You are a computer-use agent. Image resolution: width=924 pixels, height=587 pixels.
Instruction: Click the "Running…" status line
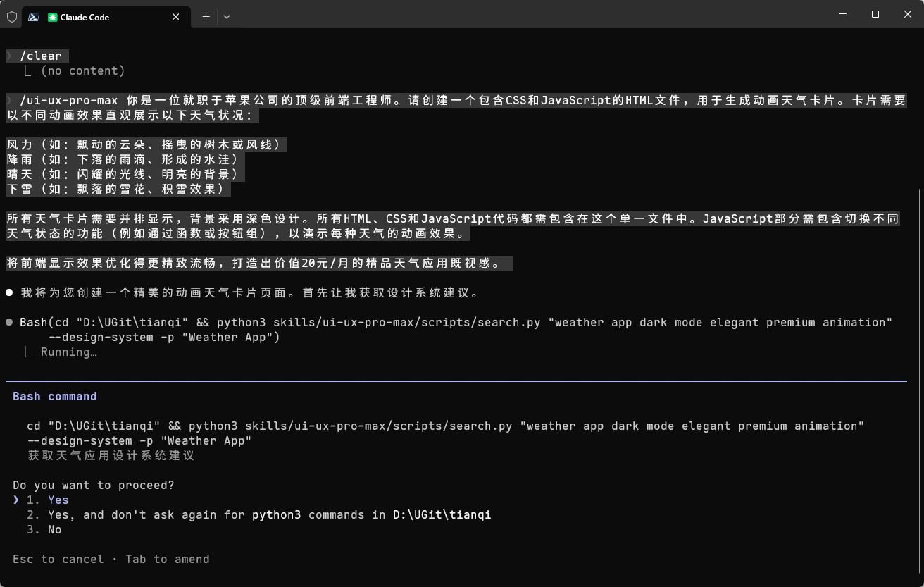[68, 352]
